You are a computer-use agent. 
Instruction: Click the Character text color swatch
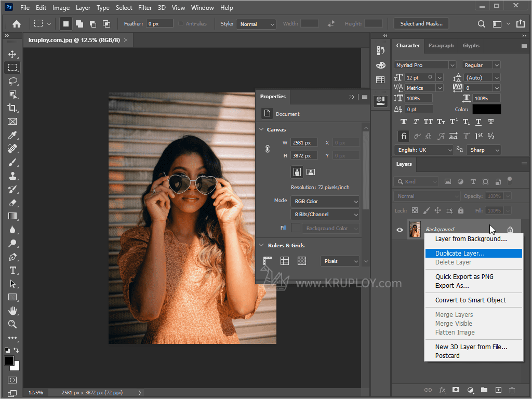tap(486, 109)
